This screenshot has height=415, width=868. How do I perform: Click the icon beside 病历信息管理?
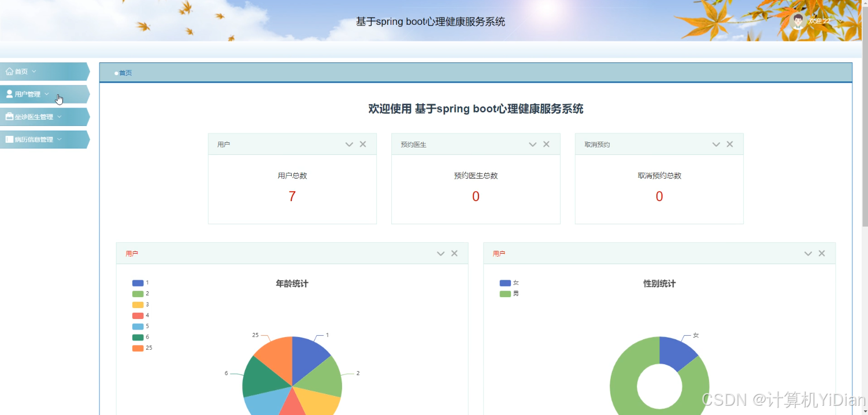(9, 139)
